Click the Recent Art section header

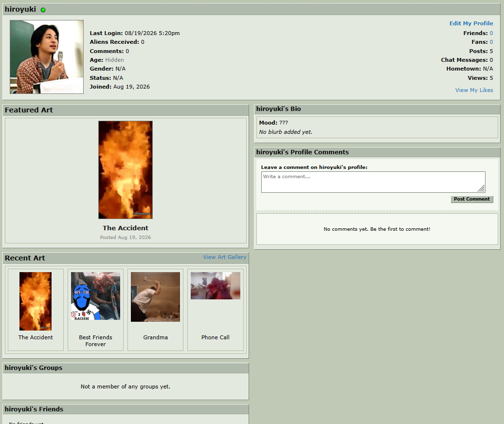[x=126, y=258]
